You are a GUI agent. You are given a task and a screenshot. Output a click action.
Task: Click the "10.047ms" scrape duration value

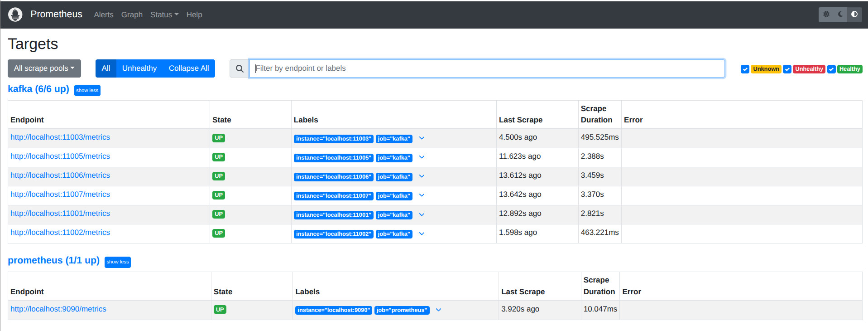pos(600,309)
